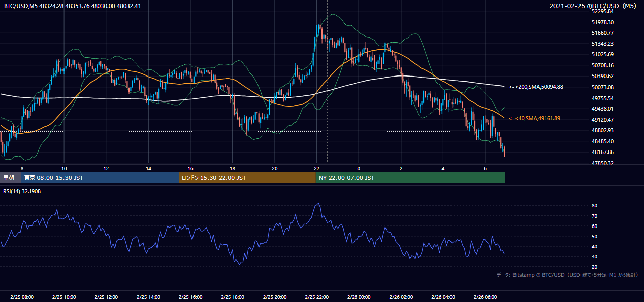
Task: Click the 2/26 00:00 time axis label
Action: coord(359,297)
